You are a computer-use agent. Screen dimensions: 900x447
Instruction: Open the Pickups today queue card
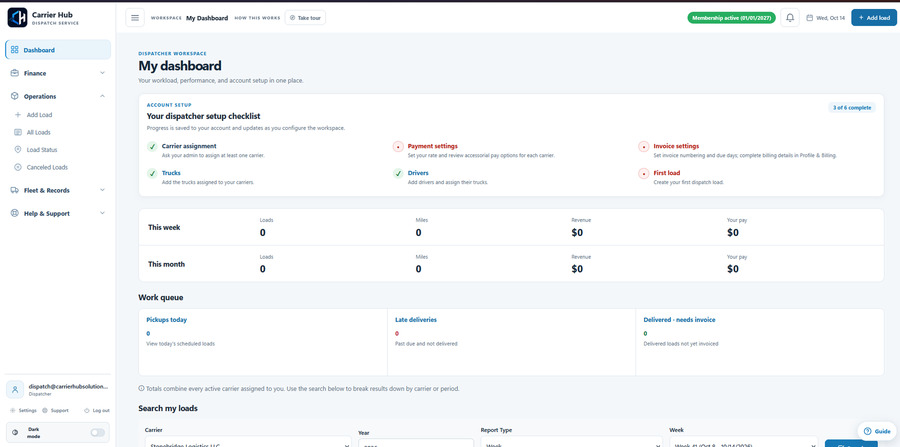pyautogui.click(x=263, y=342)
